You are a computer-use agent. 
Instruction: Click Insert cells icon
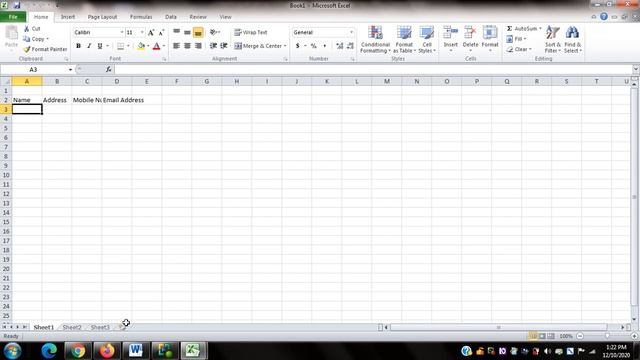pos(451,33)
